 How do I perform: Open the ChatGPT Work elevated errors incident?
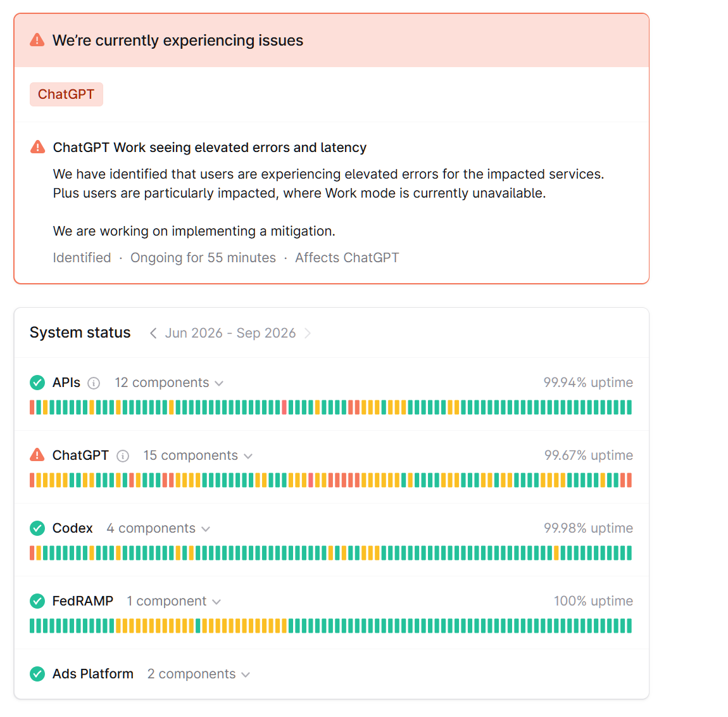210,148
